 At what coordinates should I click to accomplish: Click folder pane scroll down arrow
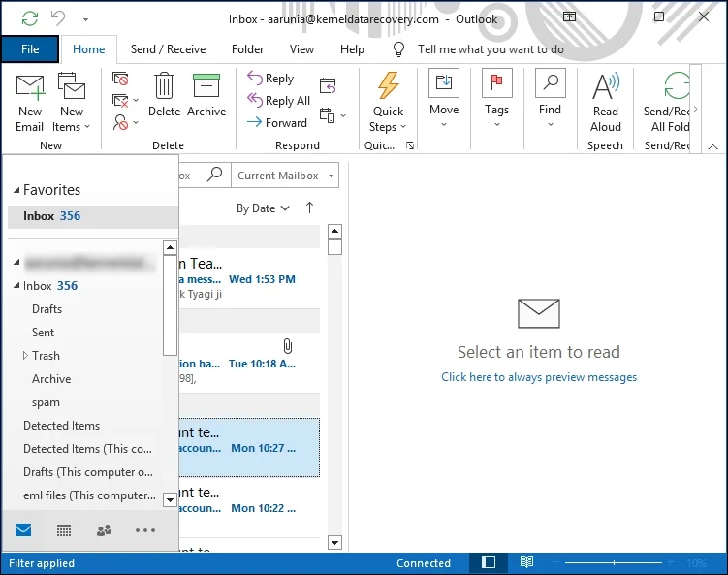(x=170, y=499)
